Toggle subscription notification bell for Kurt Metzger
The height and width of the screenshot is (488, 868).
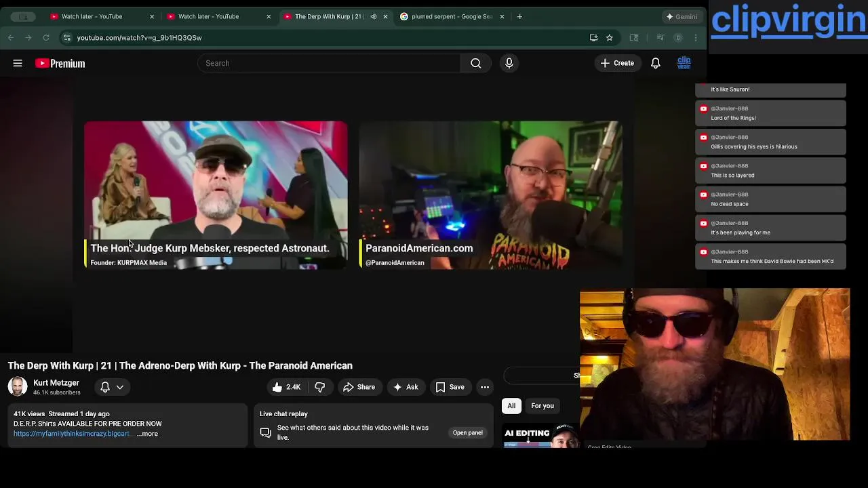tap(105, 387)
